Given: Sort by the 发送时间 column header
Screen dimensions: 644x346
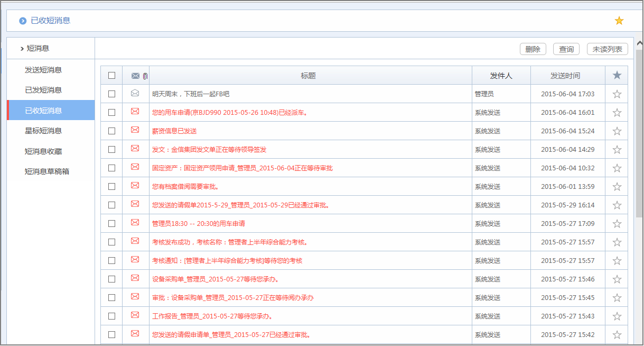Looking at the screenshot, I should 565,76.
